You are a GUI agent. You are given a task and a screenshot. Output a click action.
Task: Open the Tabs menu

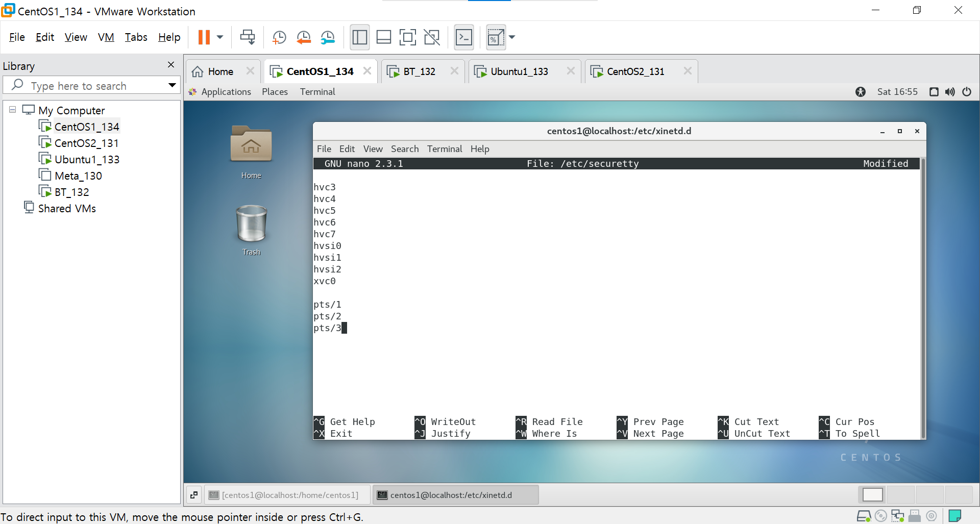(x=136, y=37)
